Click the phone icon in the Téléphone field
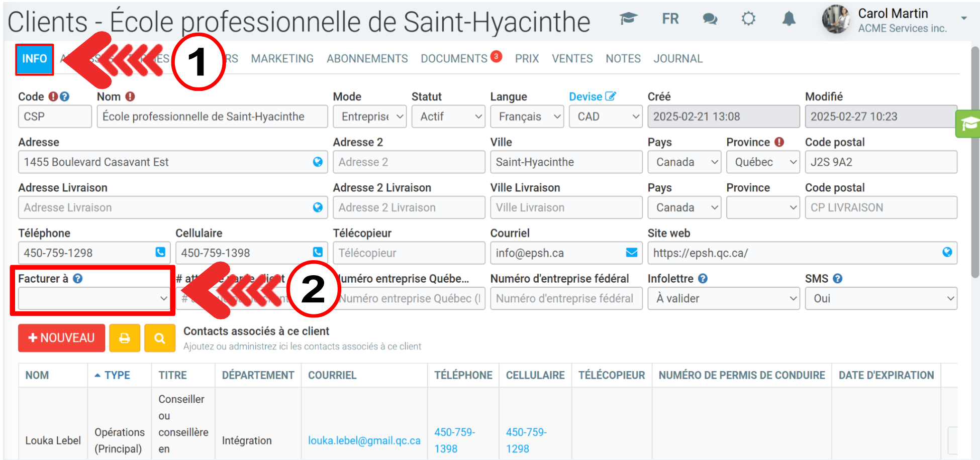The height and width of the screenshot is (460, 980). point(160,252)
